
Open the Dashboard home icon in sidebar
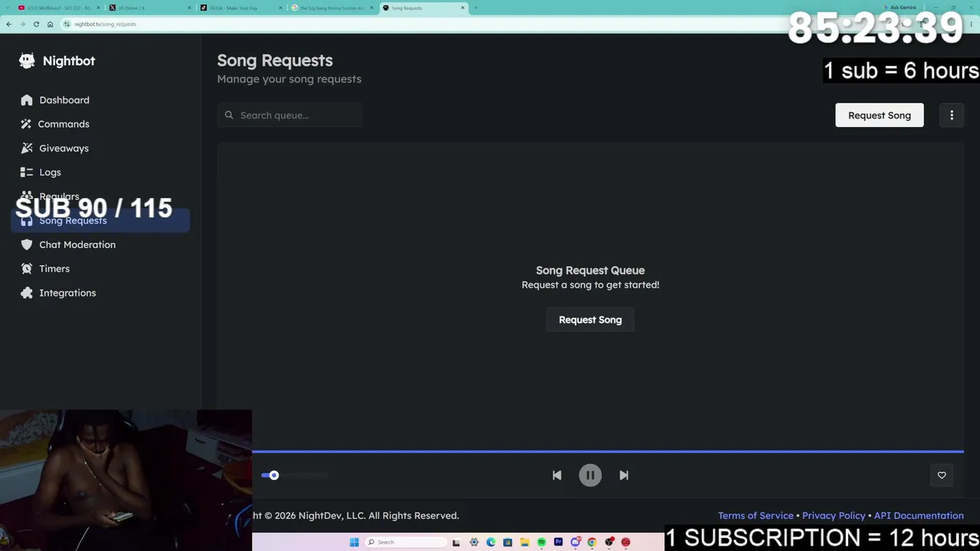27,100
